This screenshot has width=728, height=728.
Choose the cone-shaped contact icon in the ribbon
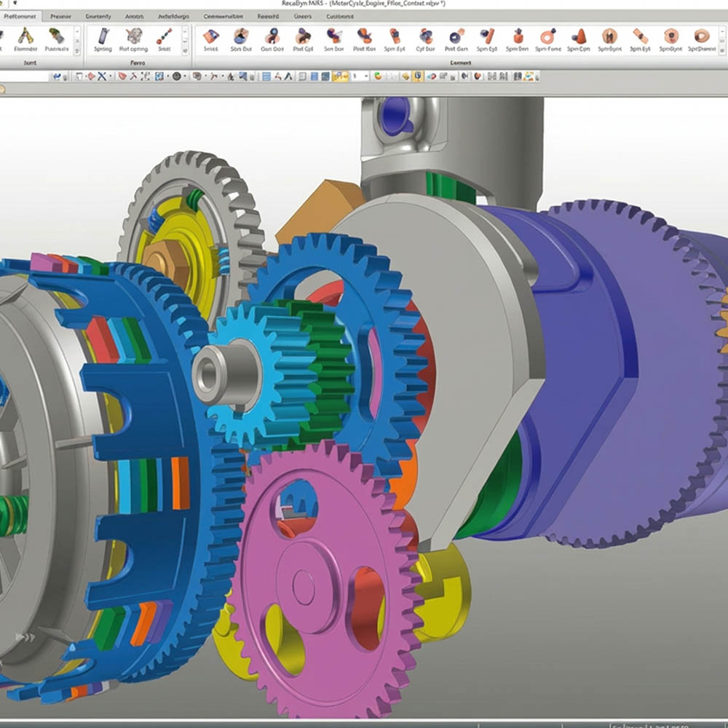click(x=579, y=36)
